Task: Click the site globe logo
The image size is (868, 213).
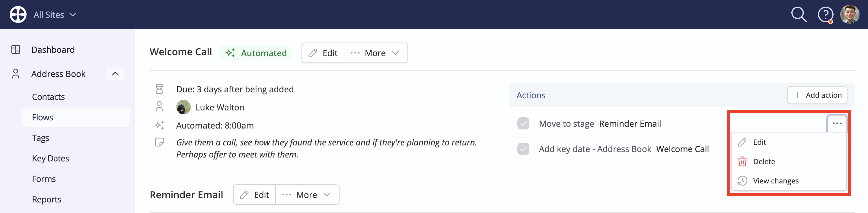Action: tap(18, 14)
